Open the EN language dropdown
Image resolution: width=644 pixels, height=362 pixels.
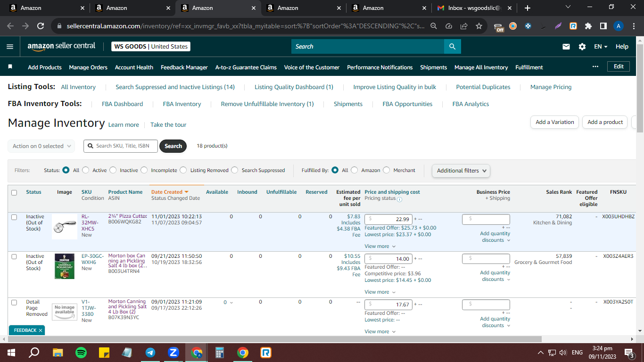pyautogui.click(x=601, y=47)
